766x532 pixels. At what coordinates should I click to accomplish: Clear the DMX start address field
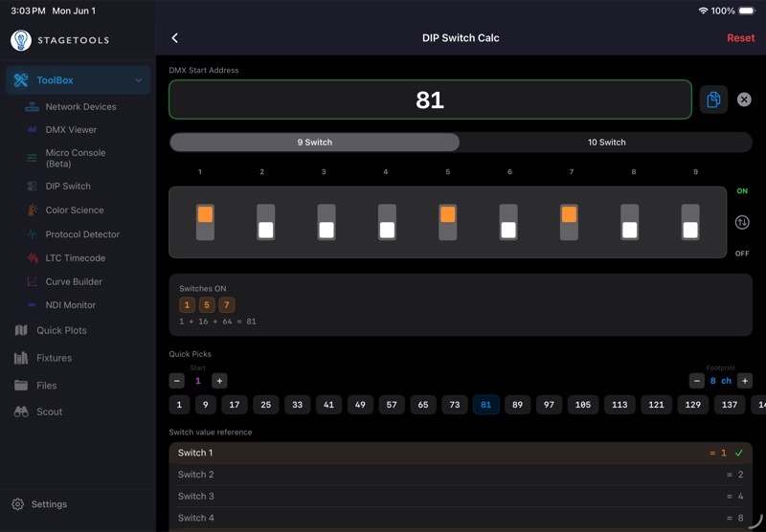(x=744, y=100)
